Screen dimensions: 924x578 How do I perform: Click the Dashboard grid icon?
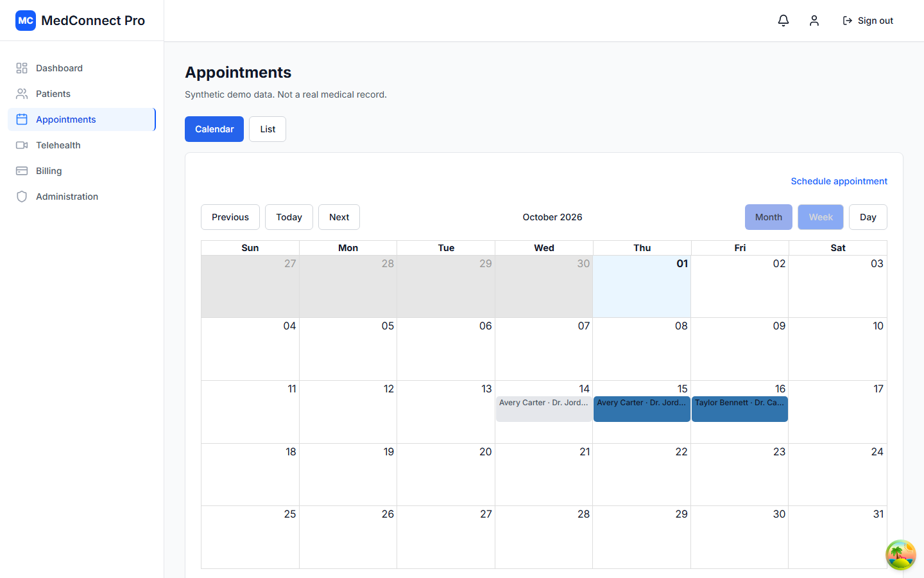[x=22, y=68]
